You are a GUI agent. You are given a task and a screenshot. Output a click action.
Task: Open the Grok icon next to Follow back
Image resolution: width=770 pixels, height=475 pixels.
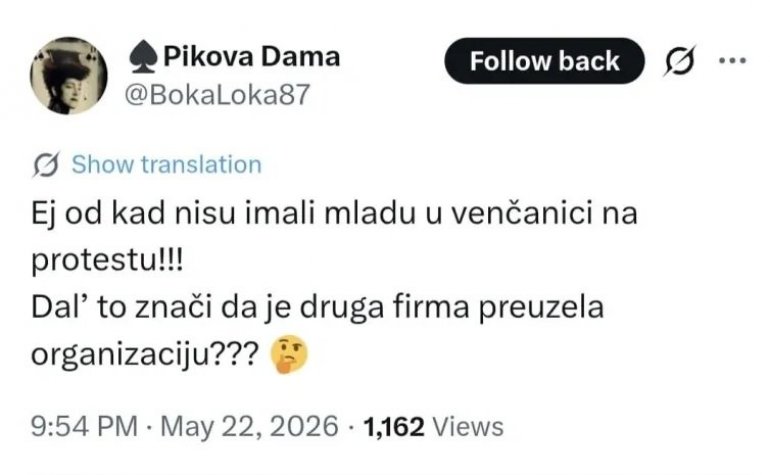(x=680, y=61)
